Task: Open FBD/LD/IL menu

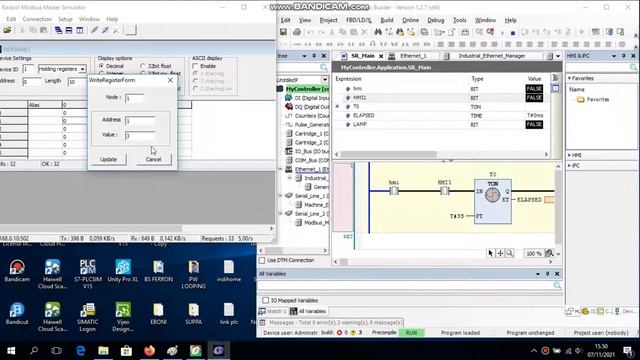Action: (x=359, y=20)
